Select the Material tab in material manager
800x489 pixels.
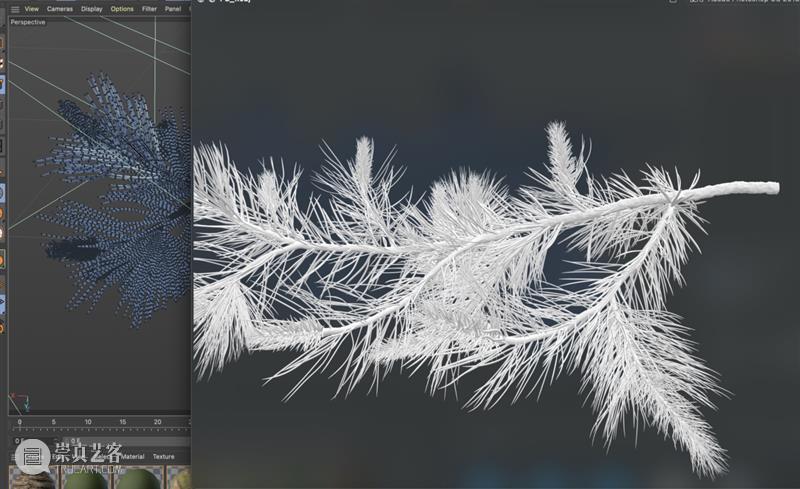pos(131,457)
